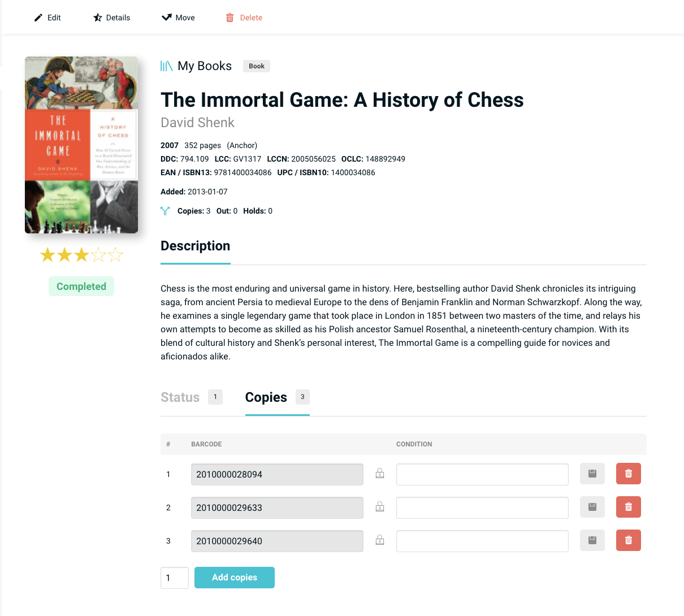Switch to the Status tab
The width and height of the screenshot is (684, 616).
180,397
